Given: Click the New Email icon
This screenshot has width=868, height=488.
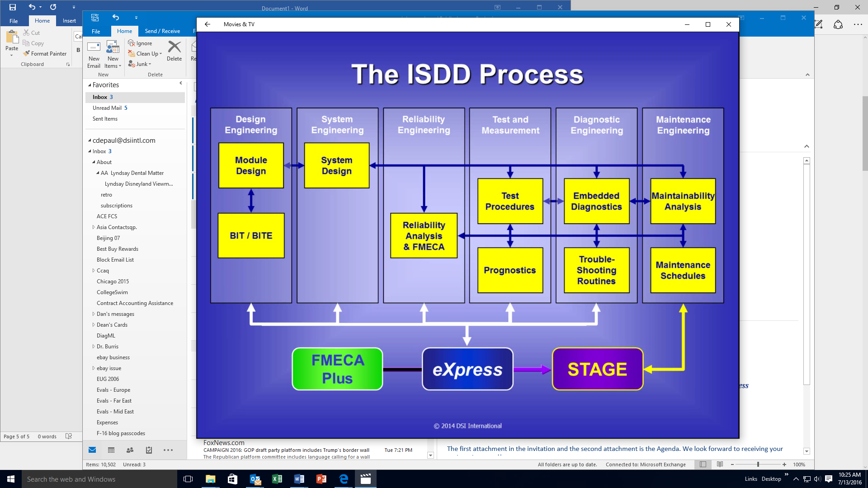Looking at the screenshot, I should [94, 54].
